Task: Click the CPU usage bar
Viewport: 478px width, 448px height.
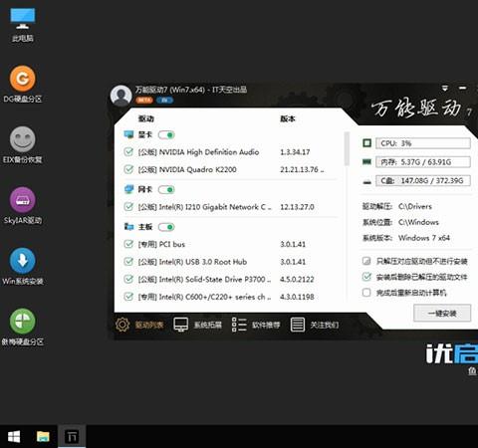Action: [x=423, y=143]
